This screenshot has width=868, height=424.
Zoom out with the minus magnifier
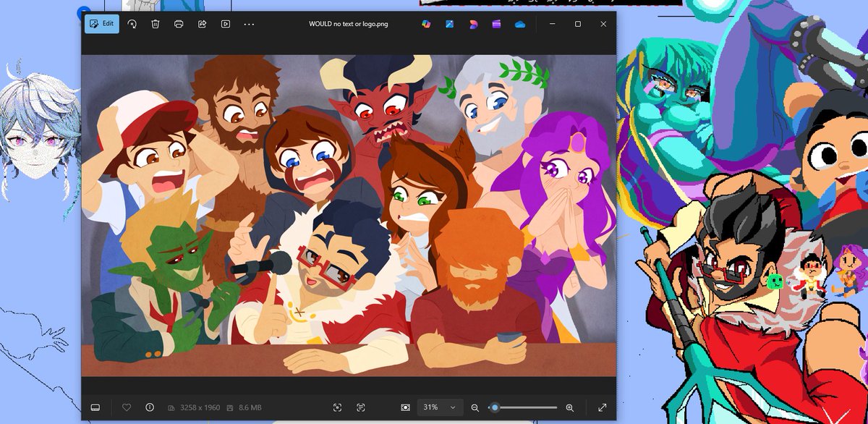[475, 407]
